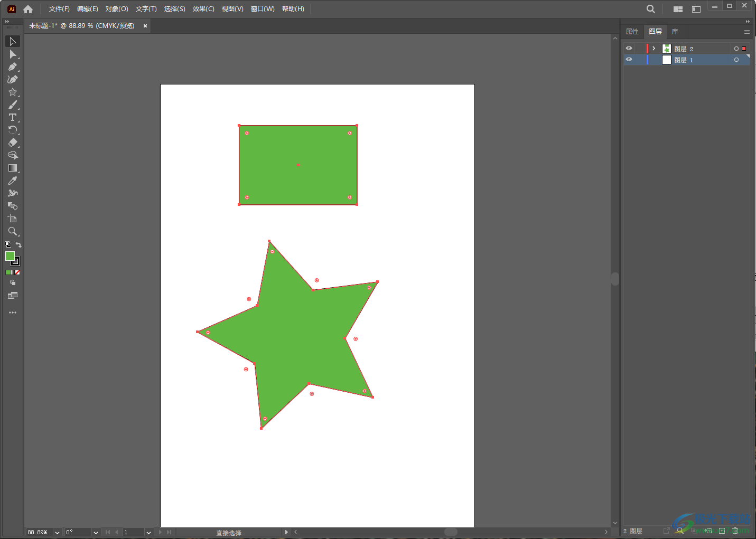Select the Blend tool in toolbar
The image size is (756, 539).
[x=13, y=206]
